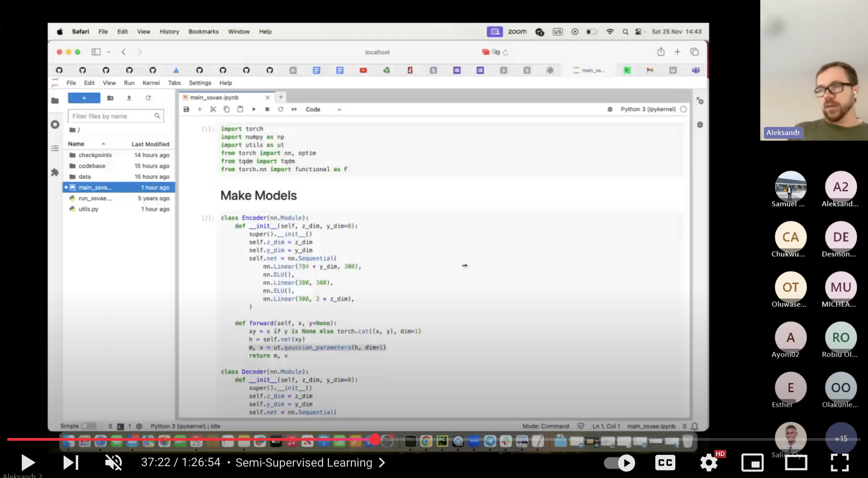
Task: Toggle video autoplay switch
Action: point(620,463)
